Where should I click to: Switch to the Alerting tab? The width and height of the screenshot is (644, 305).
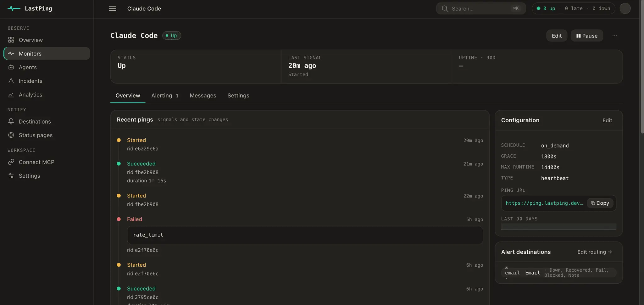click(165, 96)
